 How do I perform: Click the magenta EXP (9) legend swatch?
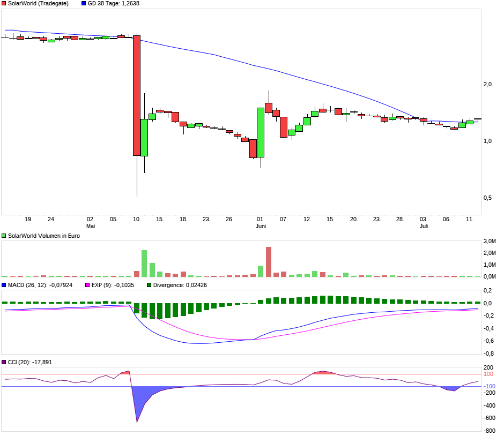point(87,285)
